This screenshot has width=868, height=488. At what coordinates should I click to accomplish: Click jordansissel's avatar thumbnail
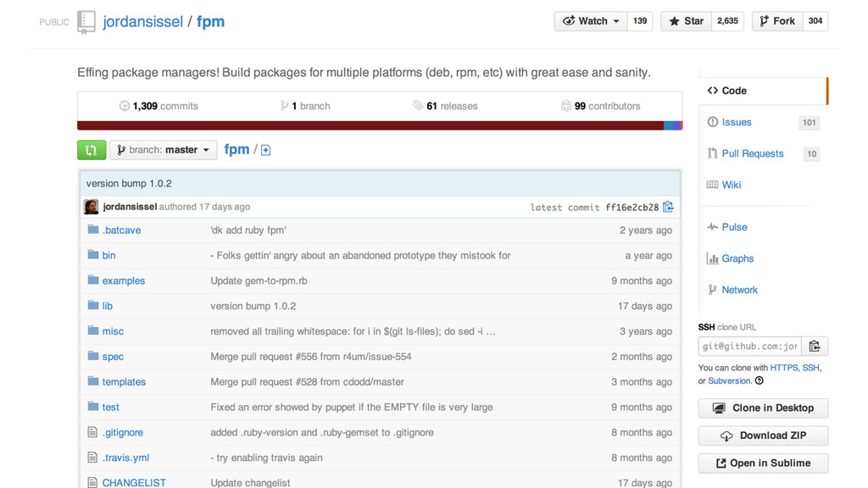click(x=91, y=207)
